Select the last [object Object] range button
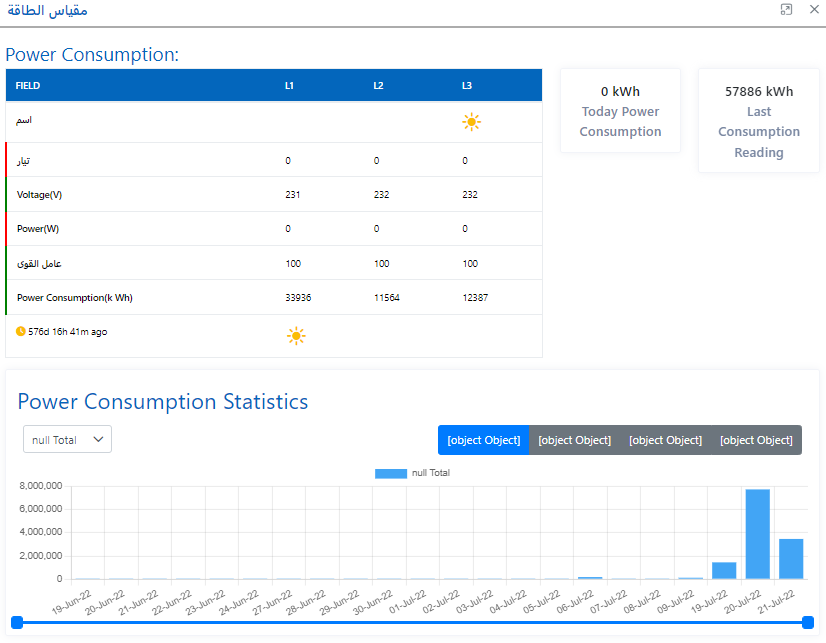The image size is (826, 643). [756, 440]
